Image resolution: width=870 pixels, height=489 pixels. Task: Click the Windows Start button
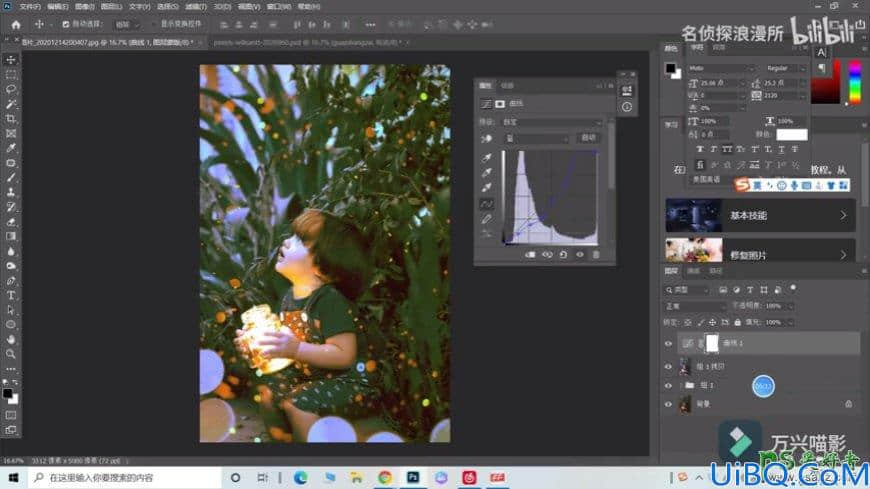click(x=13, y=477)
